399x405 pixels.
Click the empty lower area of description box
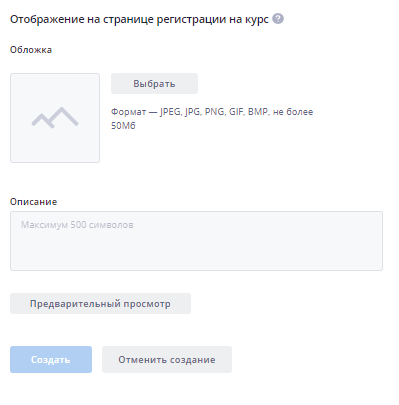[196, 255]
